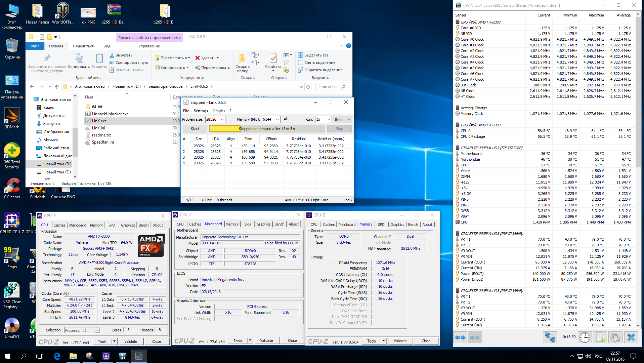Click the LinX yellow progress bar

tap(224, 129)
